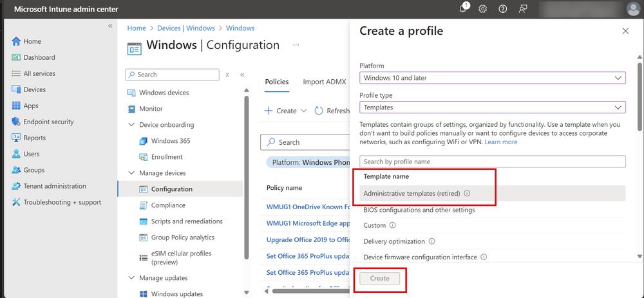Collapse the main left navigation pane
Screen dimensions: 644x298
click(x=110, y=26)
